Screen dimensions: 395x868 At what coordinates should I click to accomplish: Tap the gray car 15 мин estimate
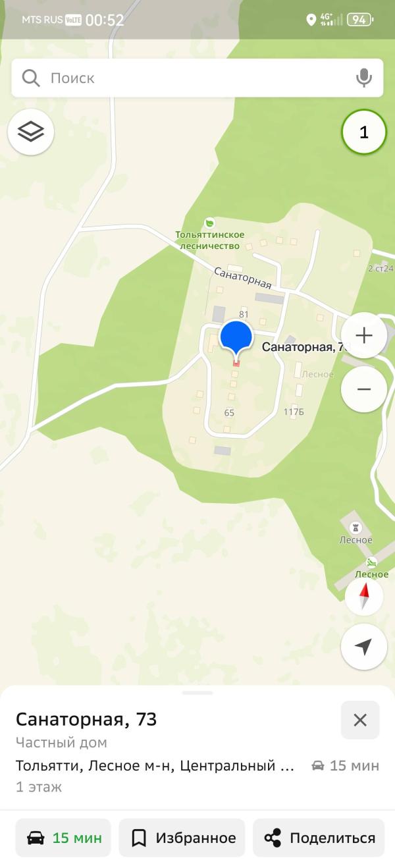345,766
